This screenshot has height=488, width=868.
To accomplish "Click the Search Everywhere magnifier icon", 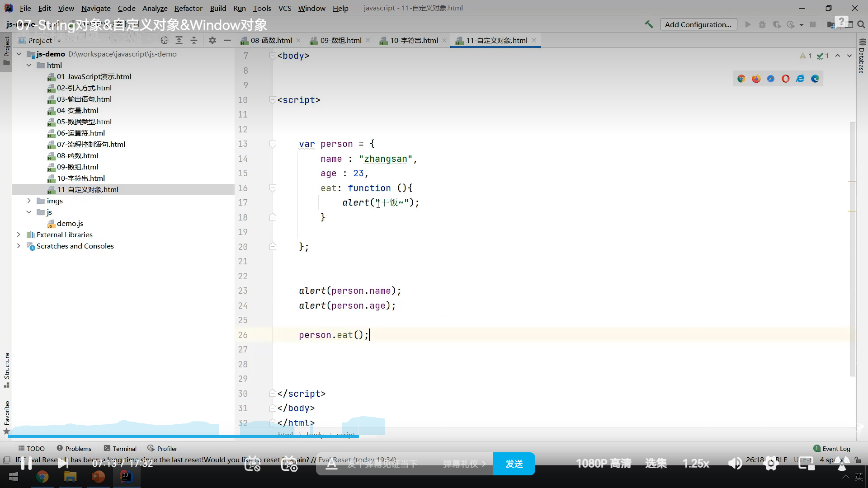I will [x=861, y=24].
